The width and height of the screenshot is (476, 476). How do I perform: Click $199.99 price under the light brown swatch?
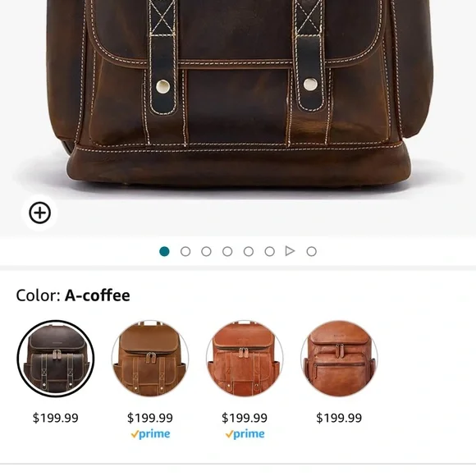(150, 418)
